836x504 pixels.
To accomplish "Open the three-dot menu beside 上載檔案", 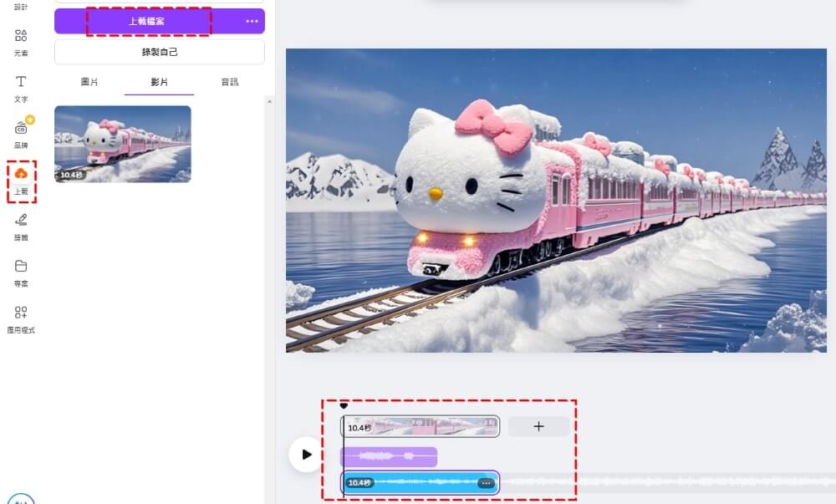I will coord(252,20).
